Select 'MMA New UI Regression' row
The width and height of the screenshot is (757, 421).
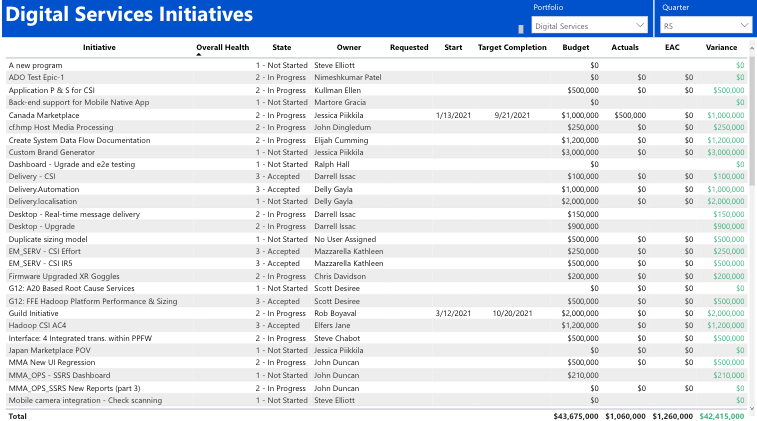point(377,363)
